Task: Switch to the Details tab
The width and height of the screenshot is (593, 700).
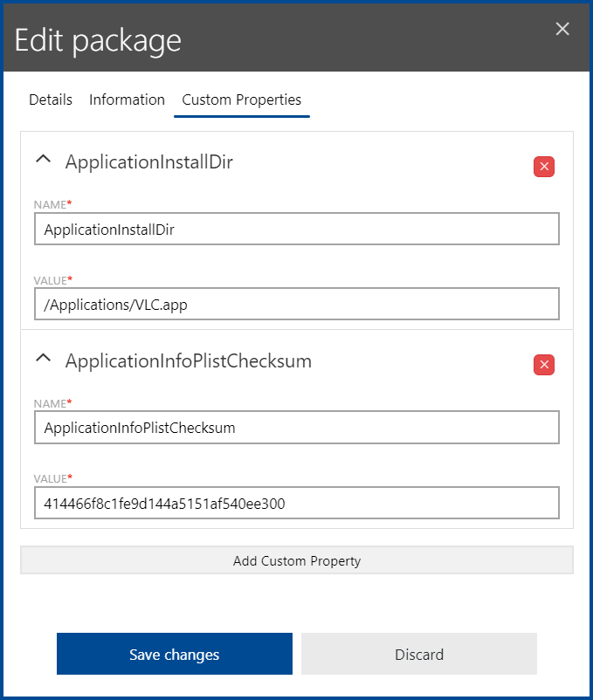Action: [x=51, y=100]
